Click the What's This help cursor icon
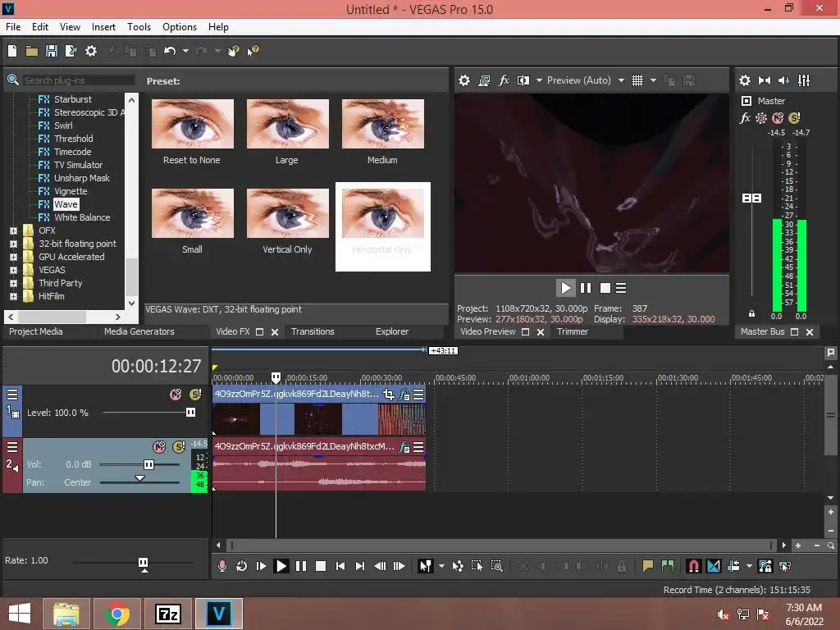The width and height of the screenshot is (840, 630). tap(253, 51)
